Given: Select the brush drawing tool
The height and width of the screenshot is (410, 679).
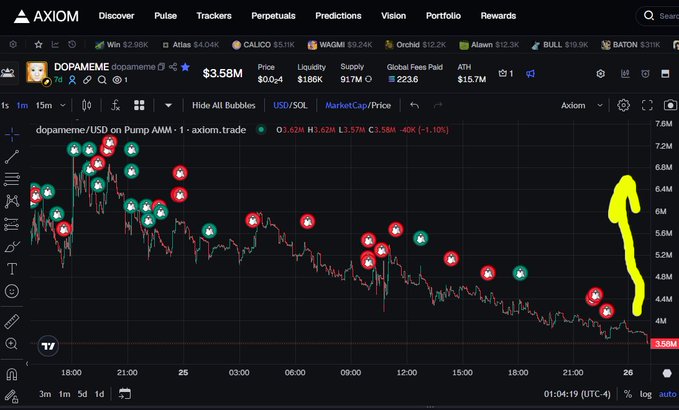Looking at the screenshot, I should tap(12, 247).
